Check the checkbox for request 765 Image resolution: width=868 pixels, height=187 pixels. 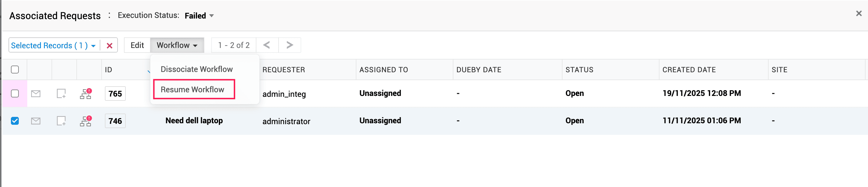click(x=15, y=93)
